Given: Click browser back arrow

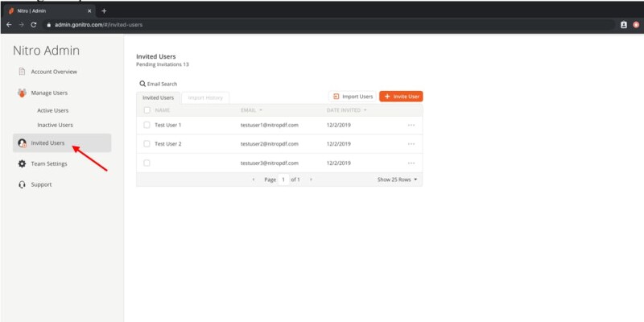Looking at the screenshot, I should [9, 25].
